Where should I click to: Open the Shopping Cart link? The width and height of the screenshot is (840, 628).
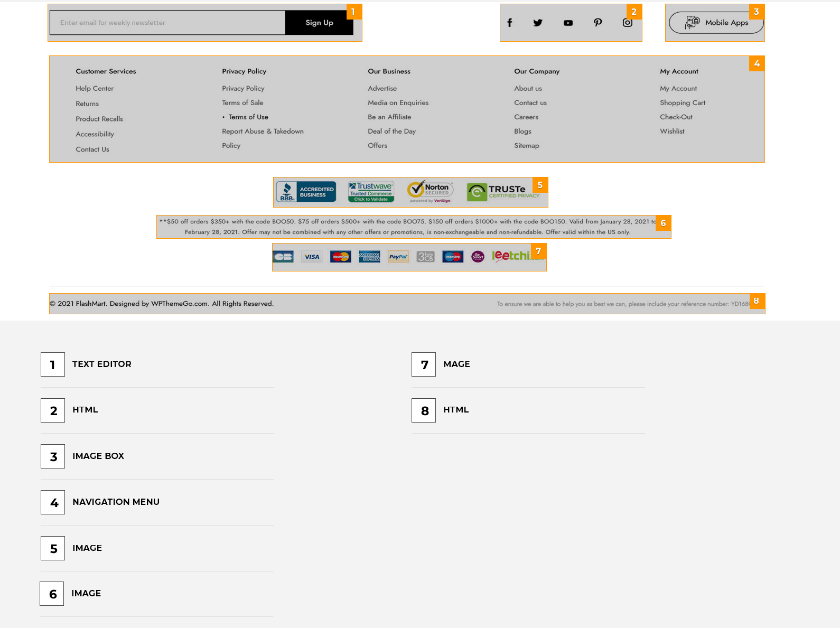pyautogui.click(x=683, y=103)
